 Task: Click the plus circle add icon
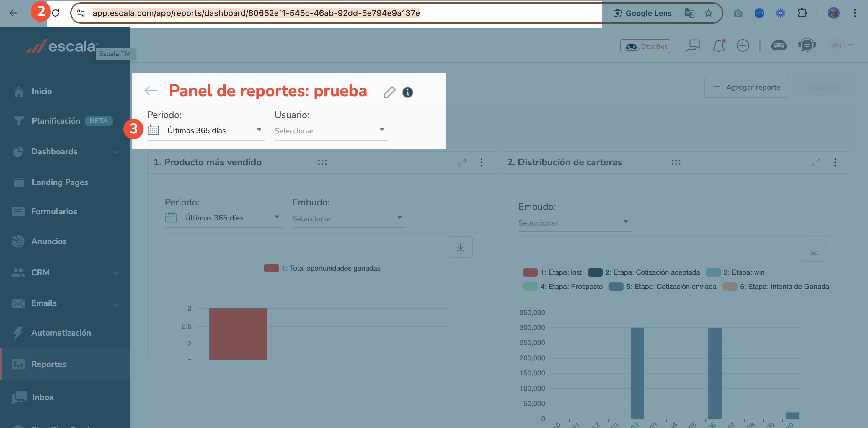coord(743,45)
